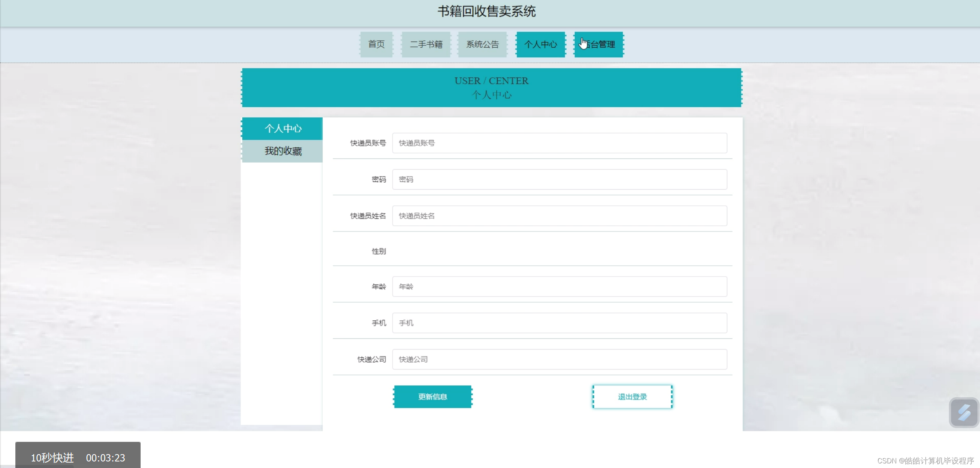
Task: Click the 快递公司 input field
Action: (559, 359)
